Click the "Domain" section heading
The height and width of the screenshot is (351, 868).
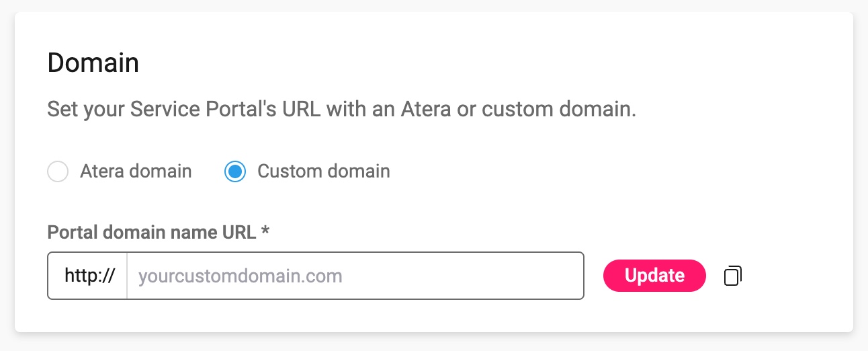click(93, 63)
